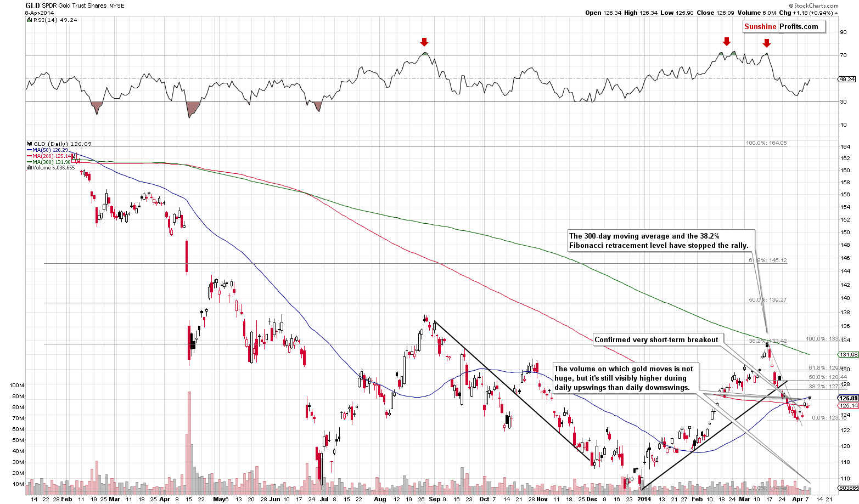Click the '50.0%: 128.44' Fibonacci label

point(828,377)
